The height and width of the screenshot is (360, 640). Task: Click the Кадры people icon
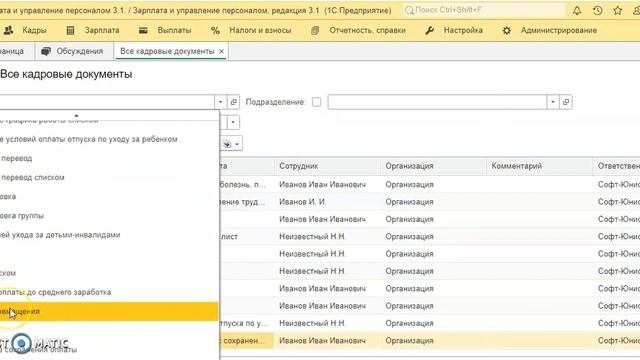tap(9, 30)
